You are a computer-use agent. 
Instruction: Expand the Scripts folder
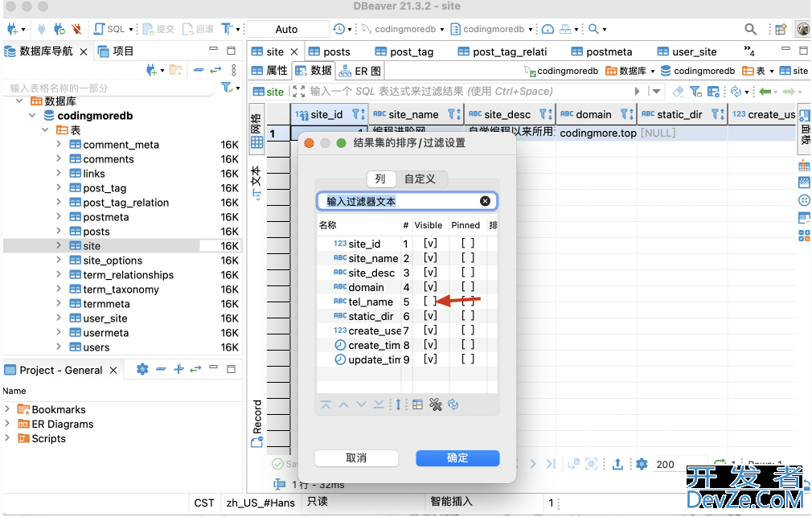point(7,438)
